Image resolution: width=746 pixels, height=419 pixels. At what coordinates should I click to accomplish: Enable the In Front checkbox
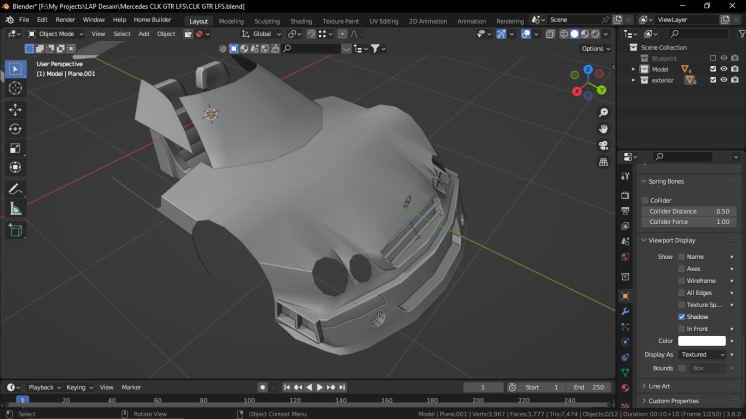click(681, 329)
